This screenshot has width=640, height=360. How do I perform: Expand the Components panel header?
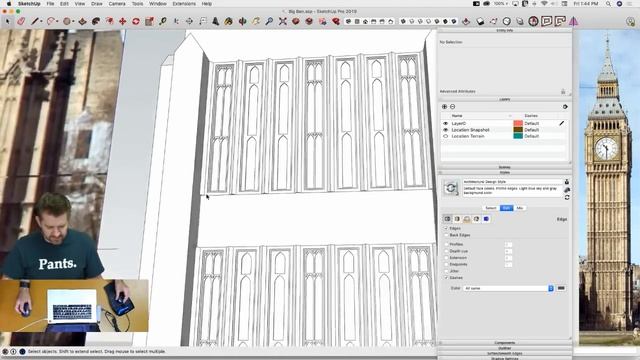point(504,343)
